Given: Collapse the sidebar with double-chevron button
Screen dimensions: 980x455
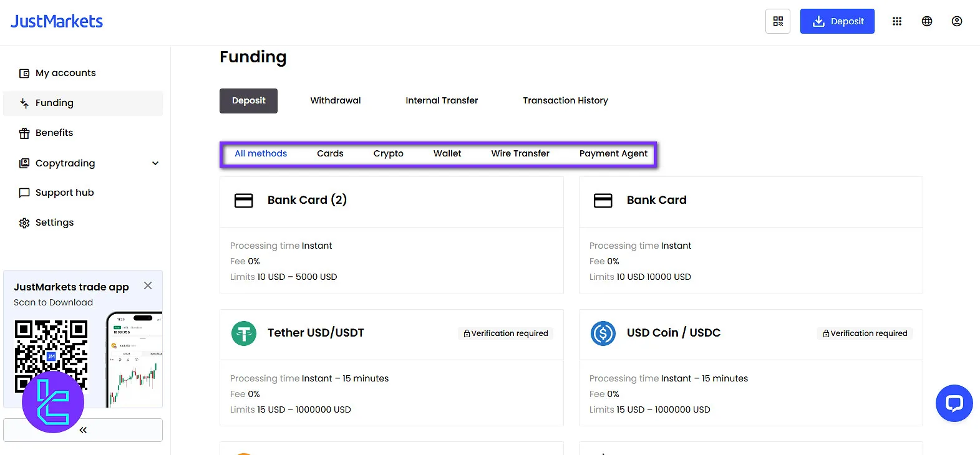Looking at the screenshot, I should 83,430.
